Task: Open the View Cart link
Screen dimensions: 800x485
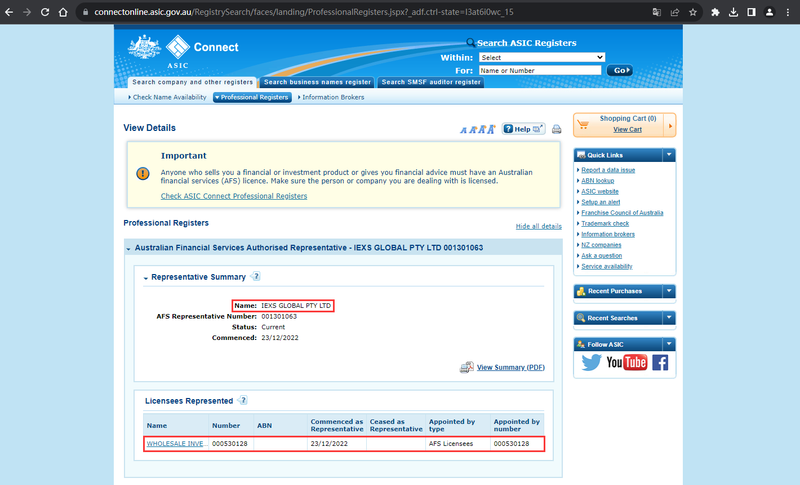Action: [628, 130]
